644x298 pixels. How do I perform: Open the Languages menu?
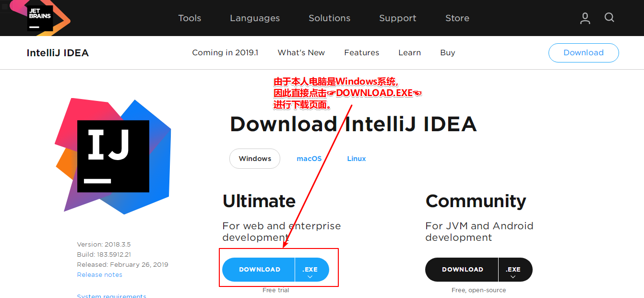point(254,18)
